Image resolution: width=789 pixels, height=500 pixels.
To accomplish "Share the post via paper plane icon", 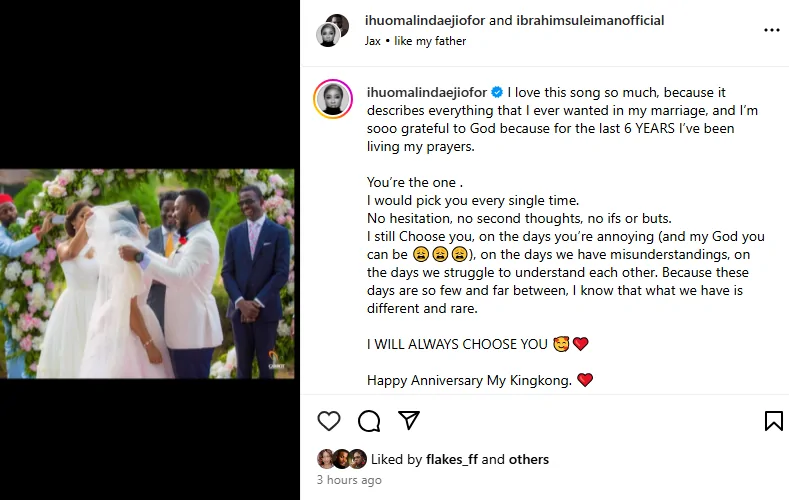I will tap(408, 420).
